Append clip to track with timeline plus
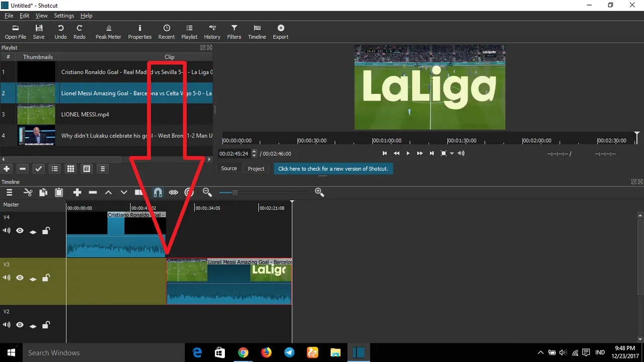644x362 pixels. click(77, 192)
